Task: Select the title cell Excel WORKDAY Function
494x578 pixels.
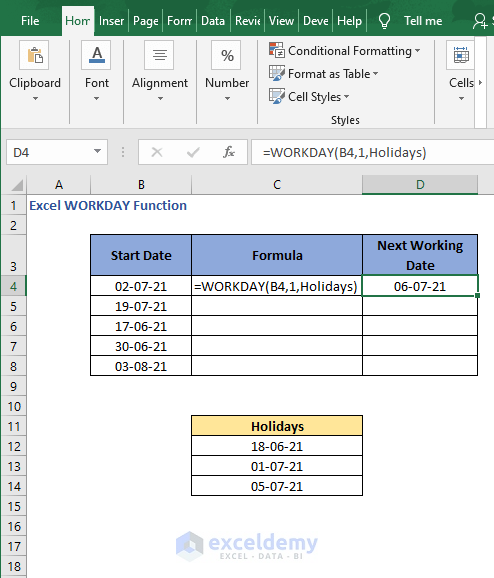Action: pyautogui.click(x=108, y=205)
